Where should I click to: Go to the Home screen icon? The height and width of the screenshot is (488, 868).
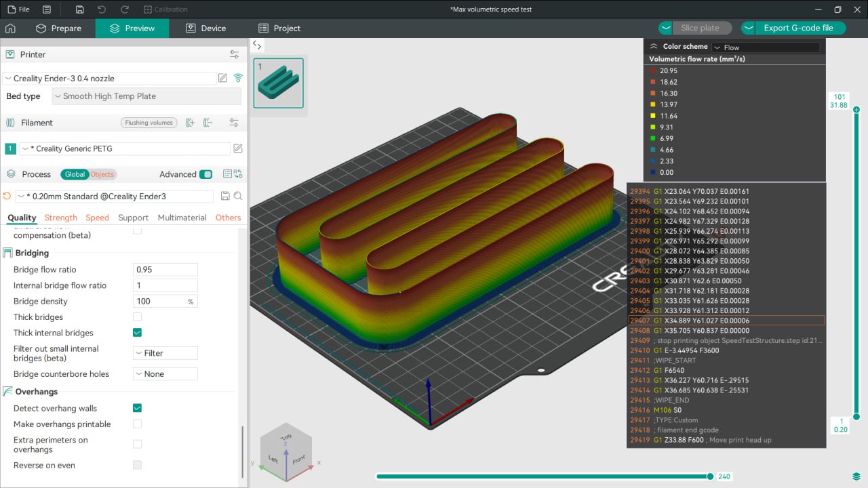[10, 28]
